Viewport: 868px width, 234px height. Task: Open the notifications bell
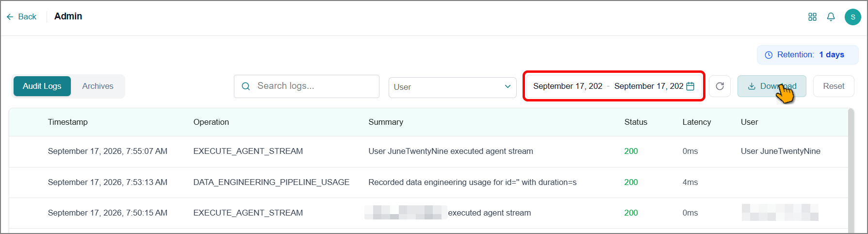point(831,17)
